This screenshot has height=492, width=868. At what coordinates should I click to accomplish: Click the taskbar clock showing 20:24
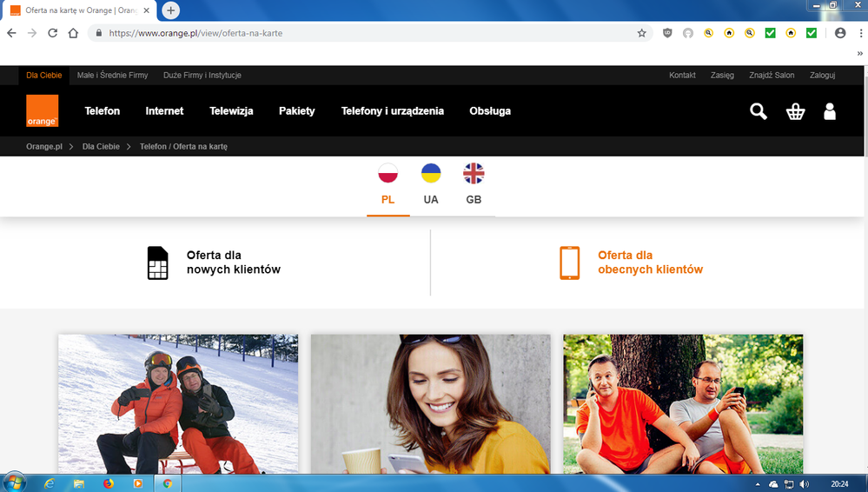pos(839,483)
